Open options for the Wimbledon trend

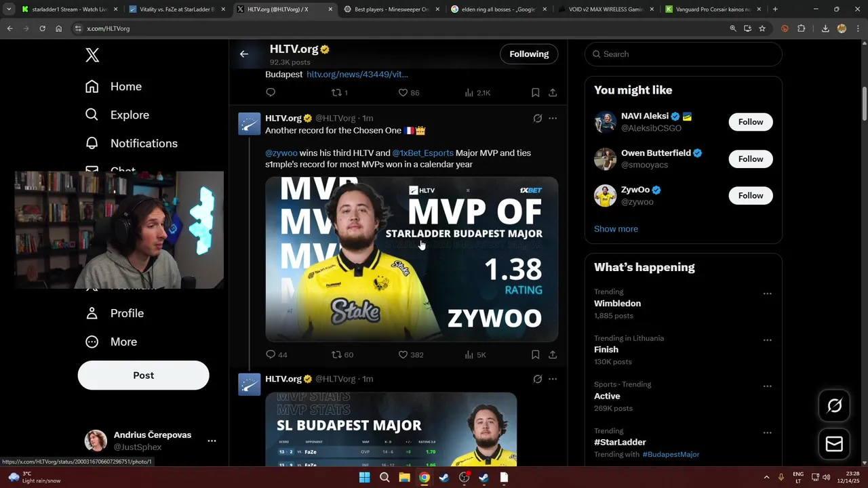(767, 293)
